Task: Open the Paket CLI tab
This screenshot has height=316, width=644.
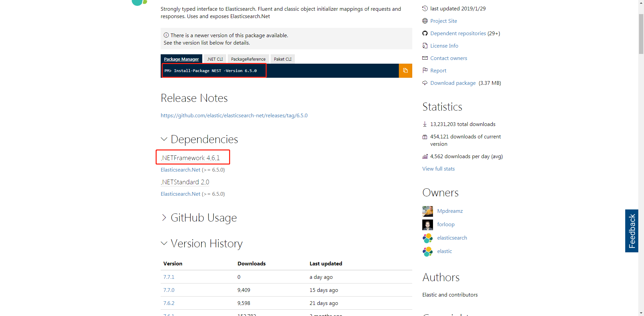Action: [282, 59]
